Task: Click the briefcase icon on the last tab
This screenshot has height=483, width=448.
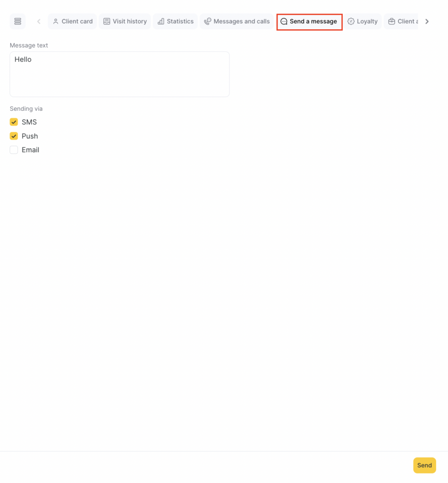Action: click(391, 21)
